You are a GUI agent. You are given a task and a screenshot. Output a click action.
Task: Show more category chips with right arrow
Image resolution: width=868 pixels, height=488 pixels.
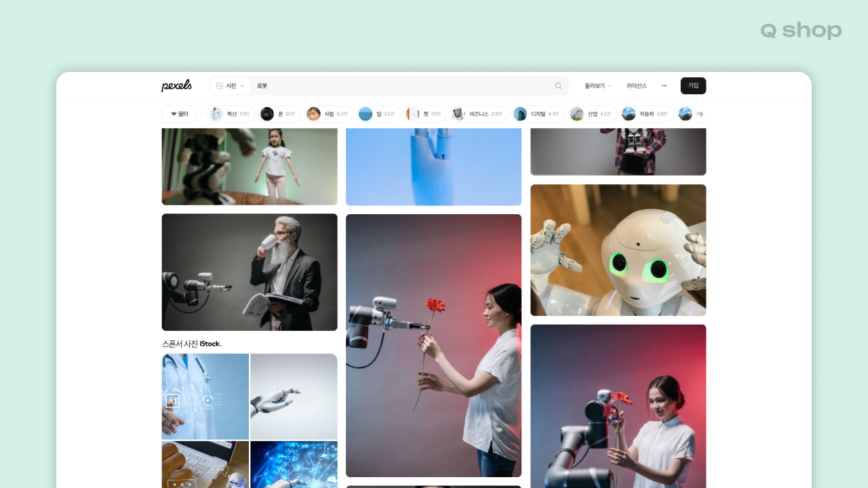(701, 114)
